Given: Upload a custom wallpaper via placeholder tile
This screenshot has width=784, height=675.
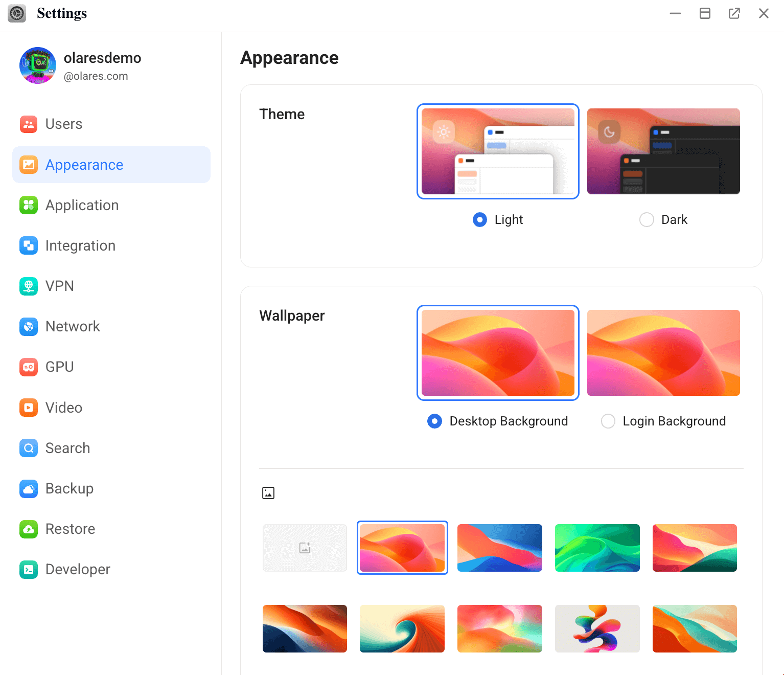Looking at the screenshot, I should [305, 548].
